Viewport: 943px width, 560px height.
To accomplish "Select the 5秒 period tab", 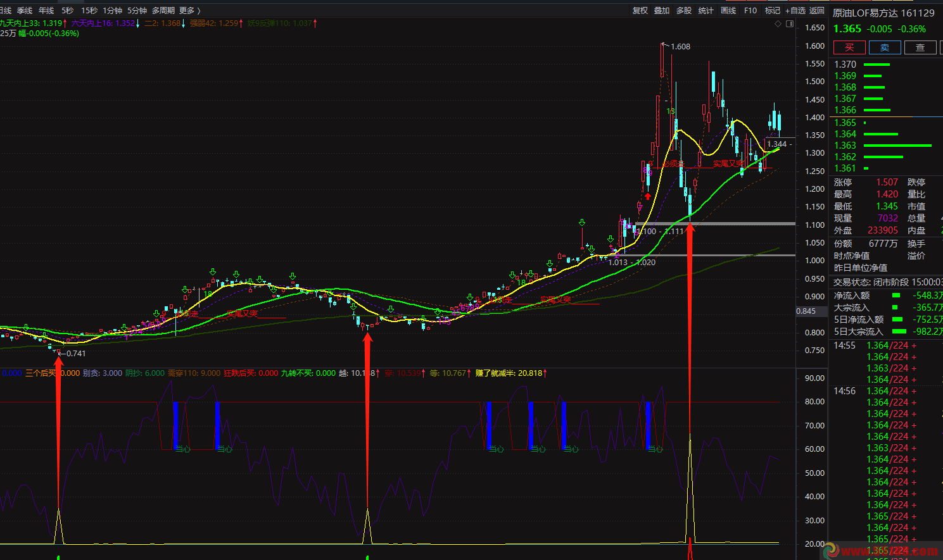I will (x=67, y=10).
